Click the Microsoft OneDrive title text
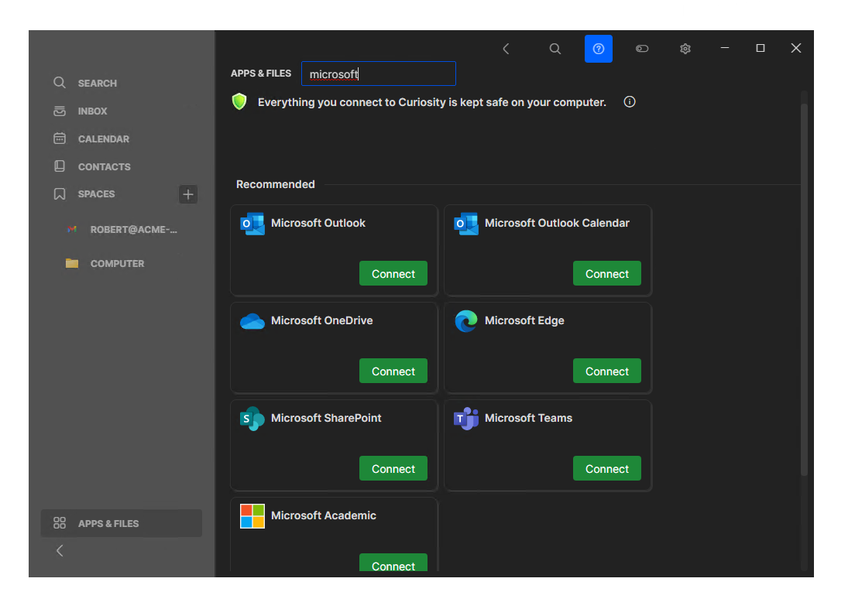 coord(321,320)
